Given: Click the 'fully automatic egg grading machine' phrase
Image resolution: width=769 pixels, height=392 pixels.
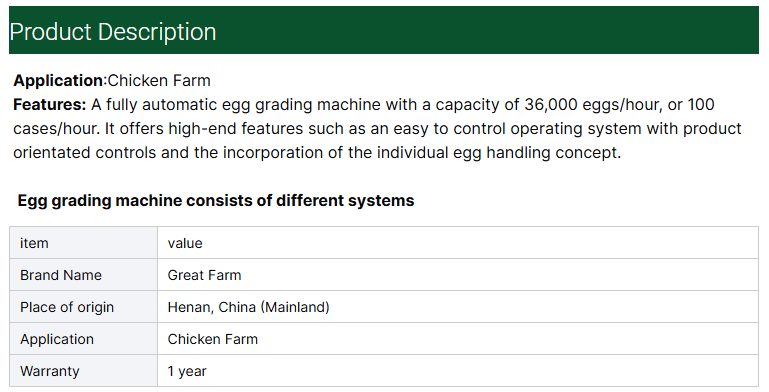Looking at the screenshot, I should click(243, 105).
